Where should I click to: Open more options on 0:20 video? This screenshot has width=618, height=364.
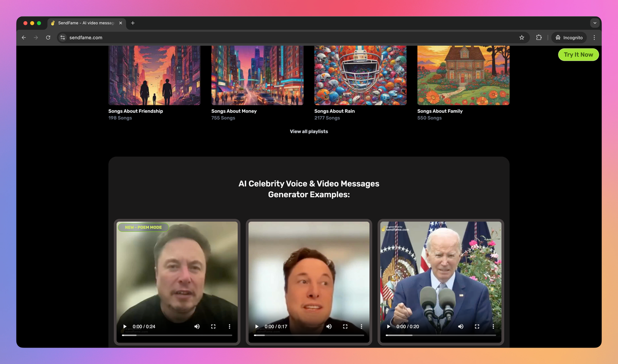point(493,326)
